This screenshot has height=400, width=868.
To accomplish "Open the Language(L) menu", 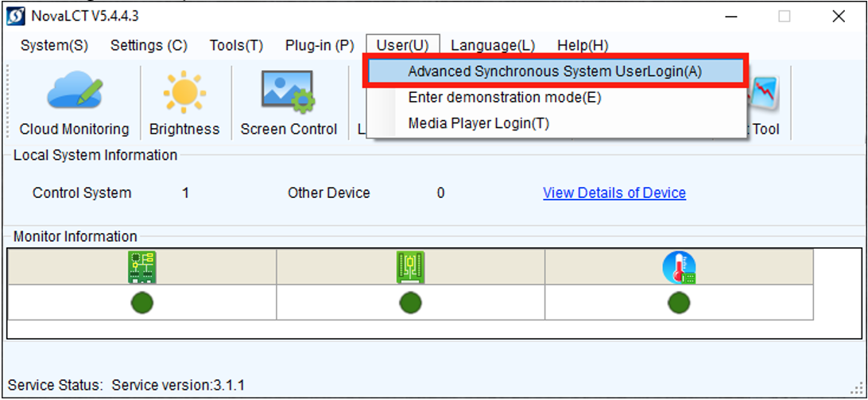I will point(493,45).
